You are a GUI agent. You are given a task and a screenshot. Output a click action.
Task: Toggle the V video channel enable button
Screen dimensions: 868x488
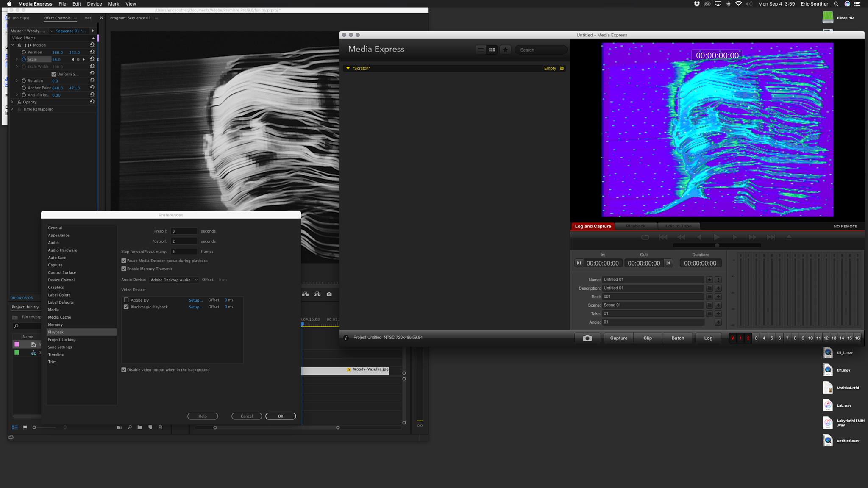(x=733, y=338)
